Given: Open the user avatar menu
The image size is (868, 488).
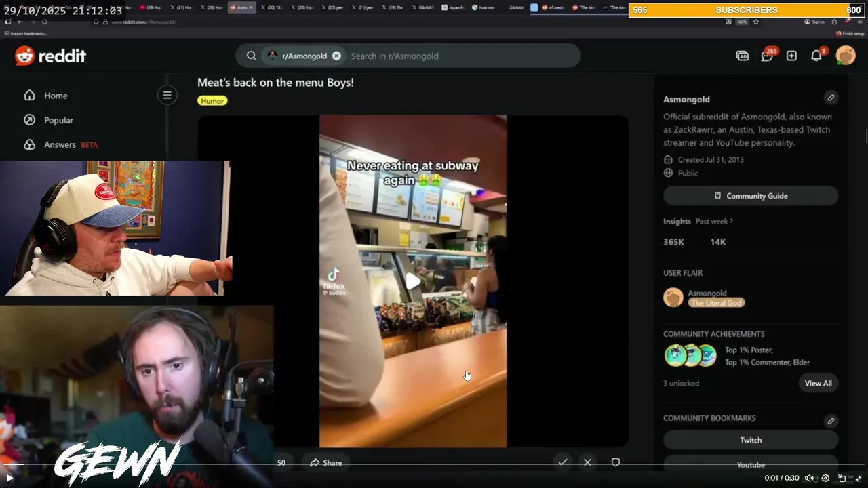Looking at the screenshot, I should pos(846,56).
